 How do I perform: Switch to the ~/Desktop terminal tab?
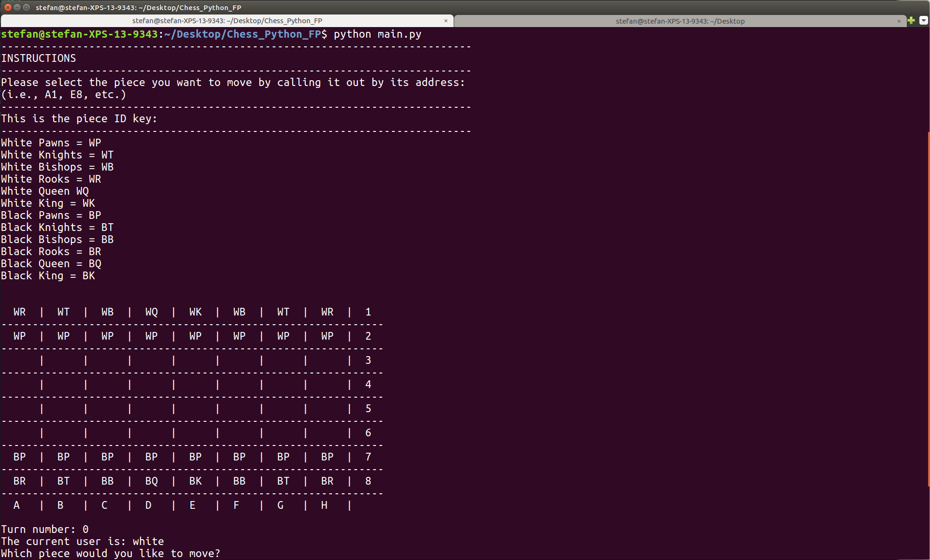coord(680,21)
